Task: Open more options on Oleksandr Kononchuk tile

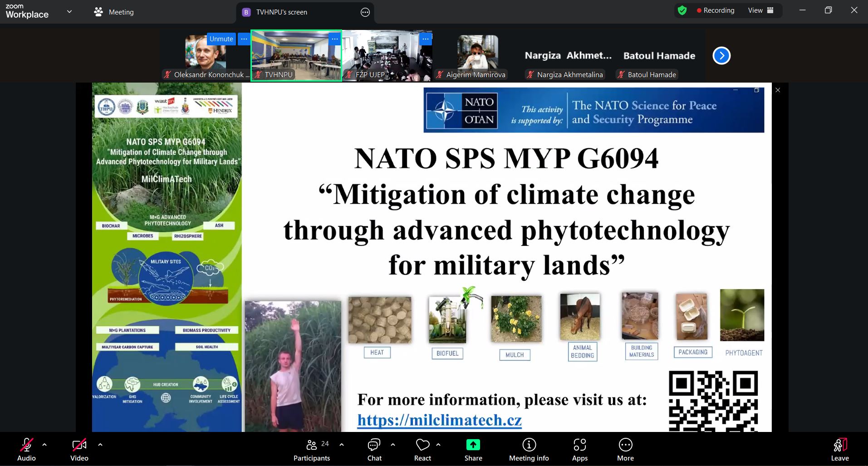Action: (x=244, y=39)
